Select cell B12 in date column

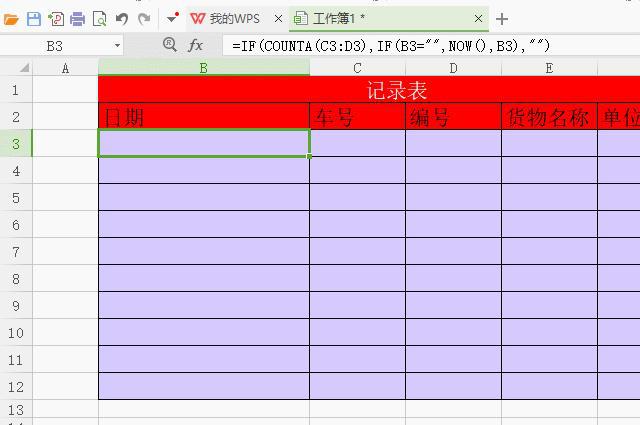(x=204, y=386)
